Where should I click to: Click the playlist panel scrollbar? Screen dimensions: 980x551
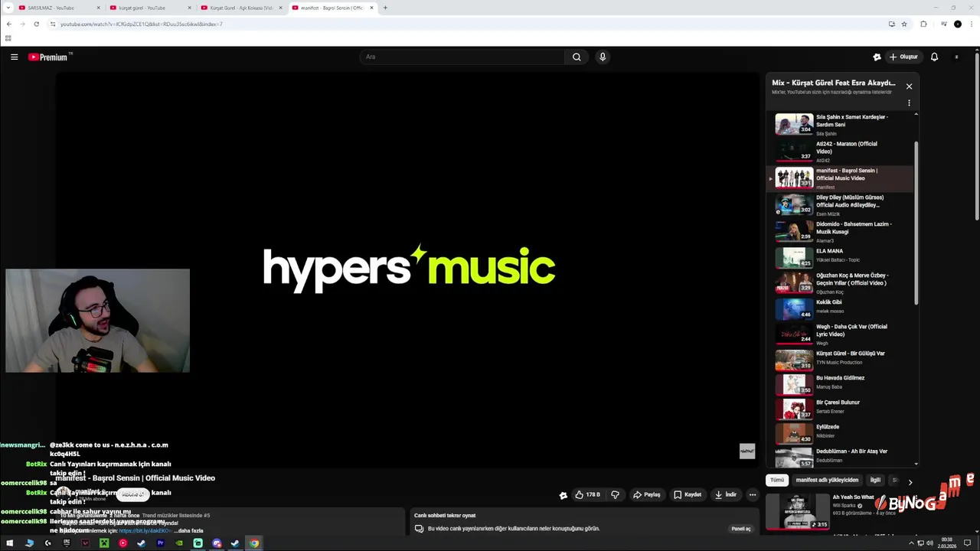click(x=916, y=222)
